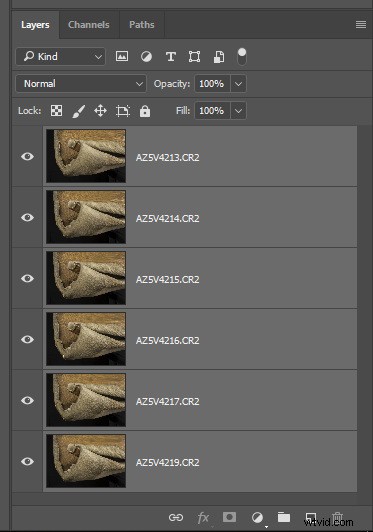Select thumbnail of layer AZ5V4216.CR2
This screenshot has width=373, height=532.
point(86,339)
